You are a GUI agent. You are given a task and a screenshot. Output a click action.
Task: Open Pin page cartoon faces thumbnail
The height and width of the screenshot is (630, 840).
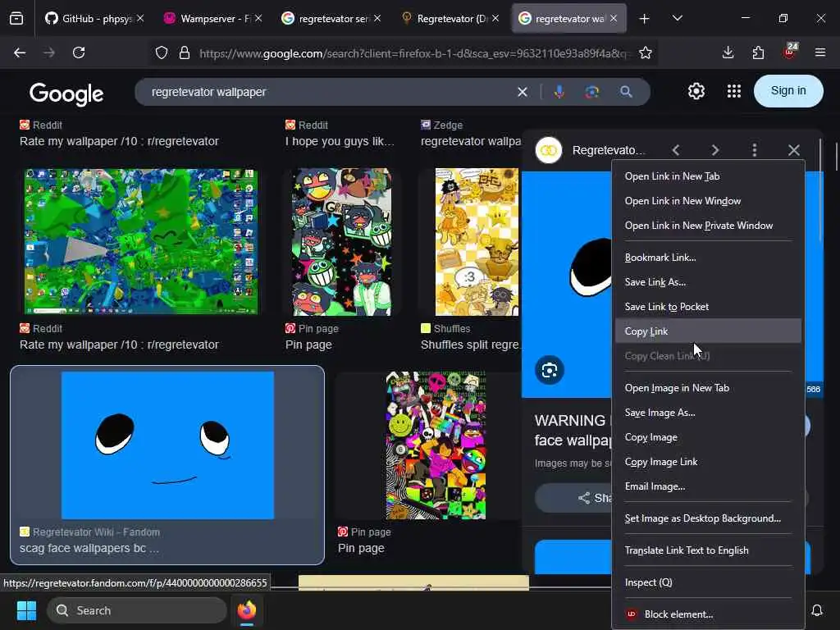click(341, 242)
